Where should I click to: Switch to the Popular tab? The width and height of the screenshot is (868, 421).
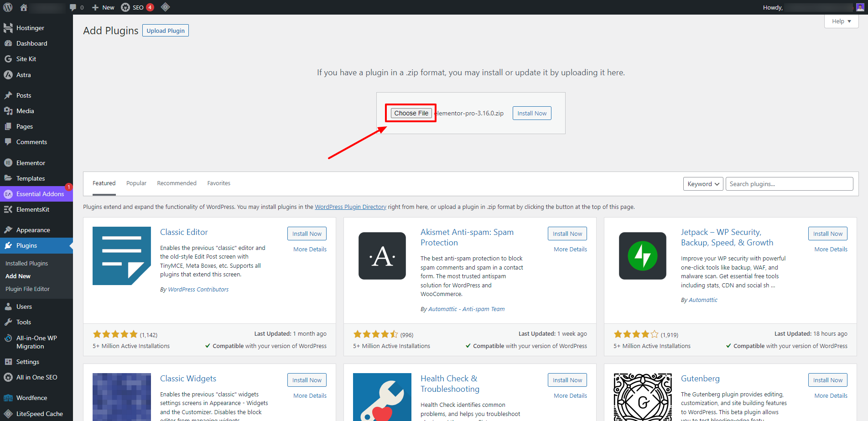tap(136, 183)
